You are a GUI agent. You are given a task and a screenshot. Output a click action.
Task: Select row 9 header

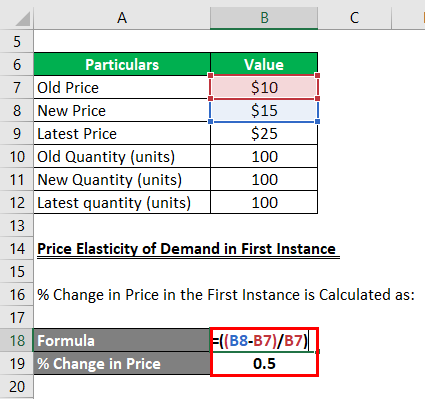pyautogui.click(x=17, y=133)
